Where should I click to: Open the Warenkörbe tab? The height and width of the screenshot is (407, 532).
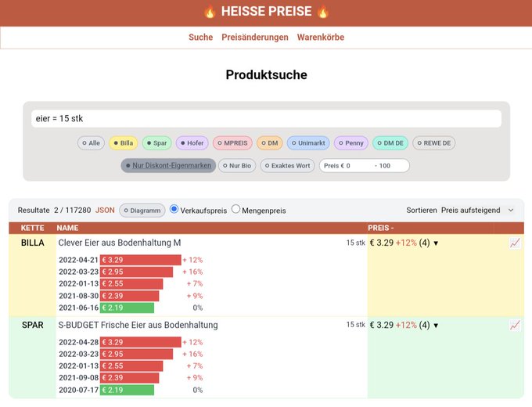(321, 38)
